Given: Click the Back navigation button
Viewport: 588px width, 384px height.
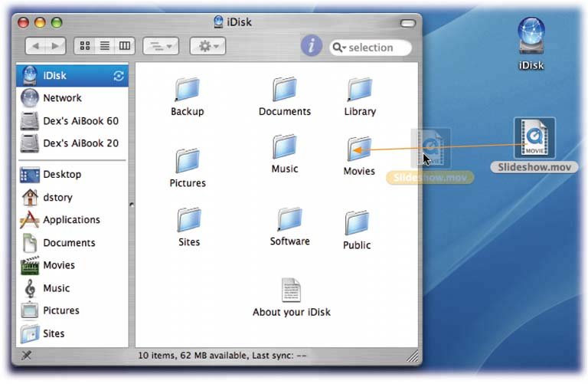Looking at the screenshot, I should (x=36, y=47).
